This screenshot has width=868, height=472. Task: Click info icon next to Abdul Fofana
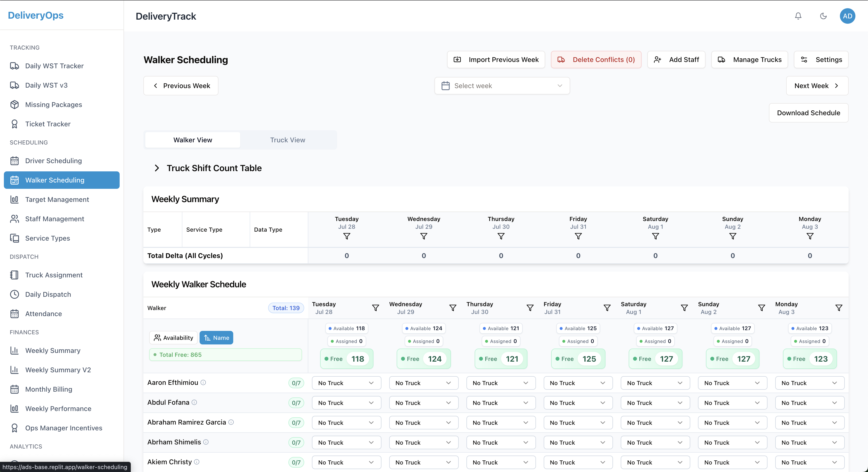pos(194,402)
